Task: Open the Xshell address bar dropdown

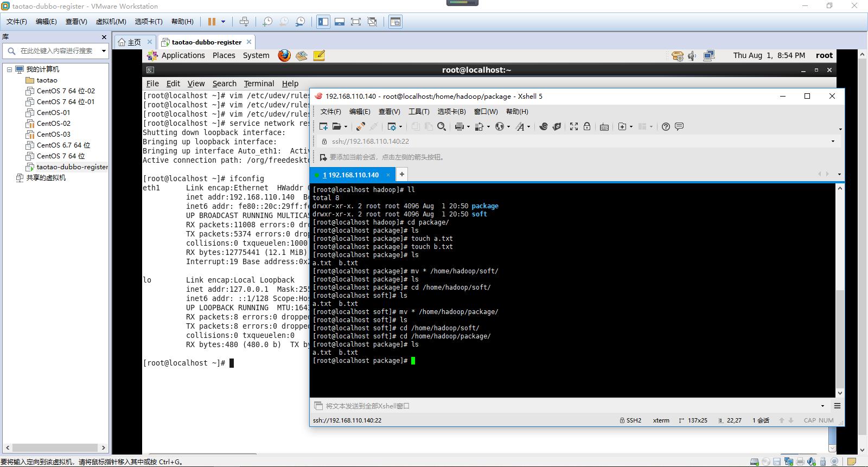Action: 833,142
